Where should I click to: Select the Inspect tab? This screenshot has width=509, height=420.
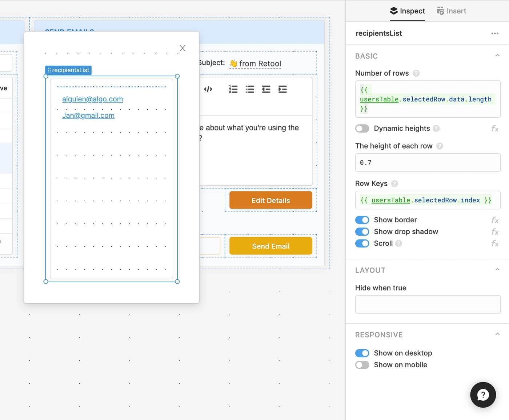pos(407,11)
